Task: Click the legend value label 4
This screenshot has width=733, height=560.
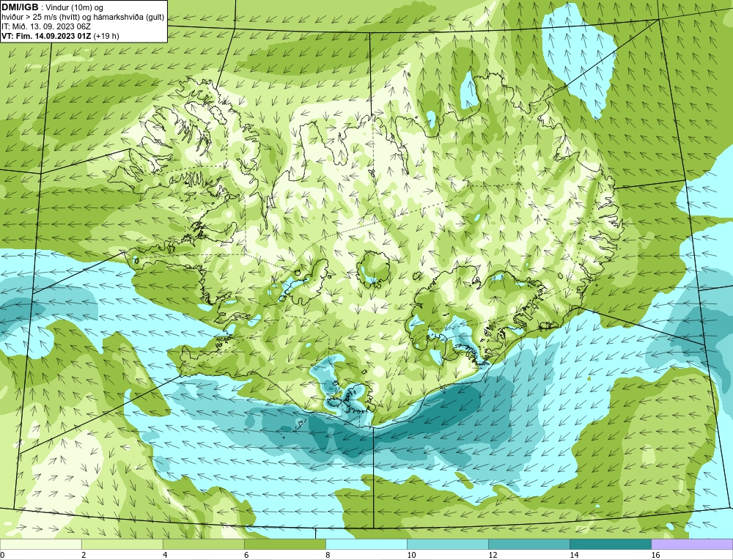Action: pyautogui.click(x=165, y=555)
